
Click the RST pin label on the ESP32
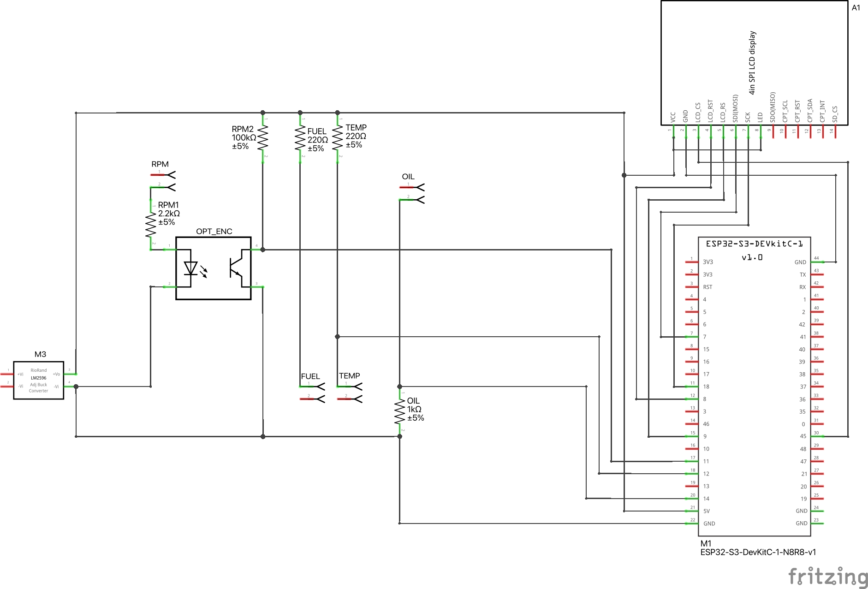point(708,287)
